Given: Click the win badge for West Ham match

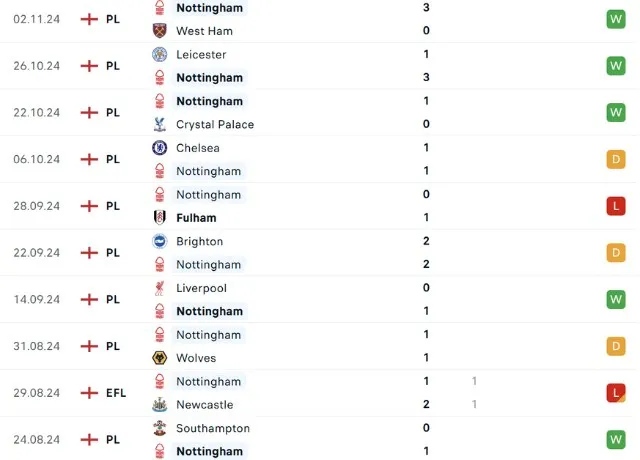Looking at the screenshot, I should (615, 19).
